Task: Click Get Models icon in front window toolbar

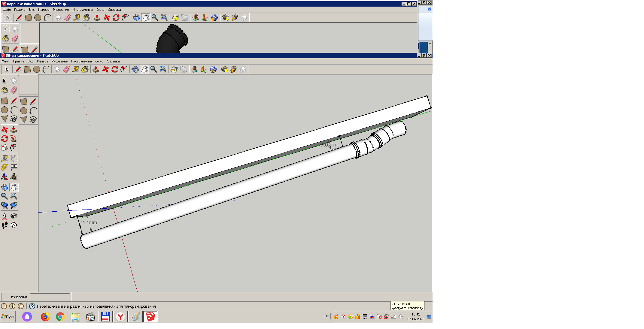Action: [224, 69]
